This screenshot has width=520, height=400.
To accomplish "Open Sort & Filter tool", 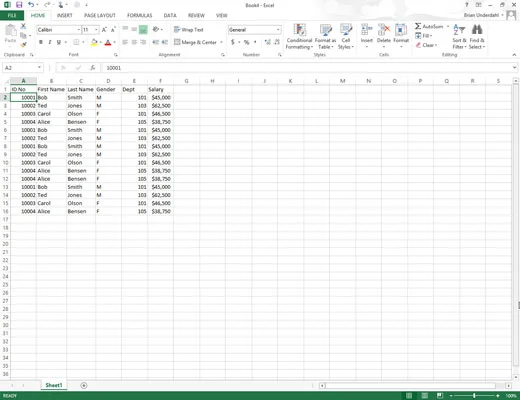I will click(x=459, y=37).
